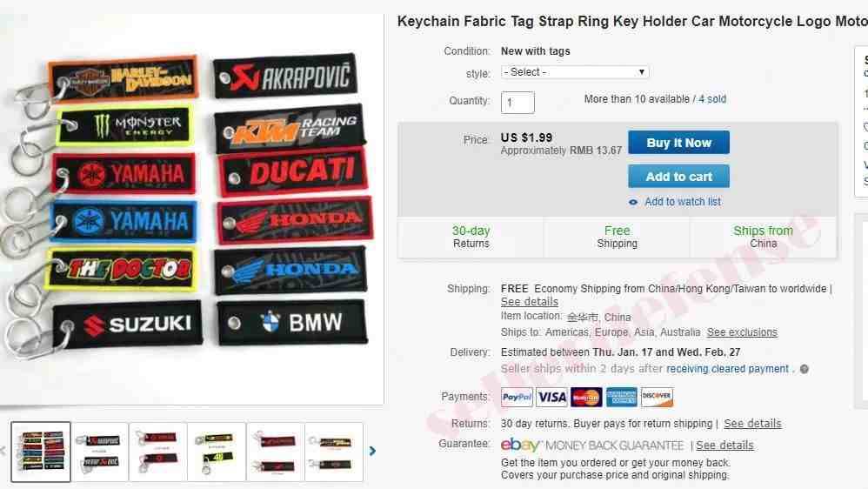Click the eye icon beside watch list

(633, 202)
